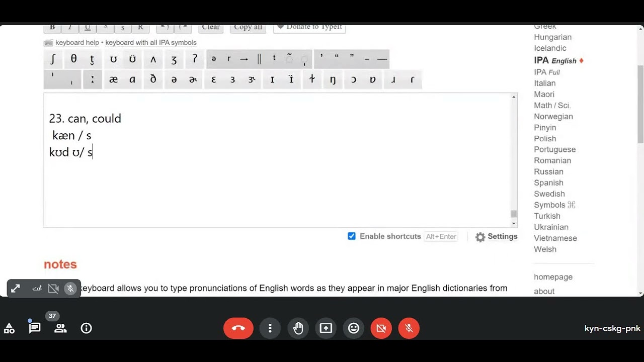Open the Meet chat panel

pyautogui.click(x=35, y=328)
